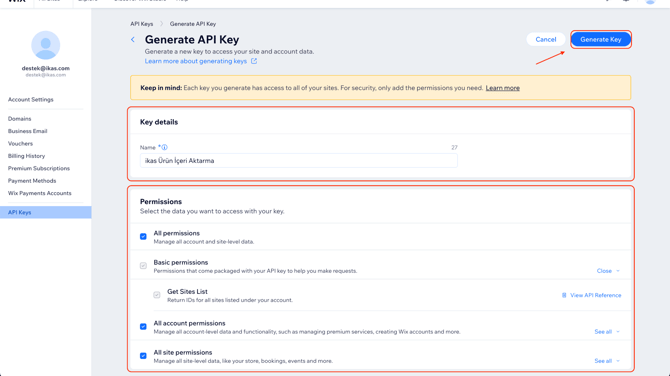Open the external link icon after generating keys
This screenshot has width=670, height=376.
point(254,61)
